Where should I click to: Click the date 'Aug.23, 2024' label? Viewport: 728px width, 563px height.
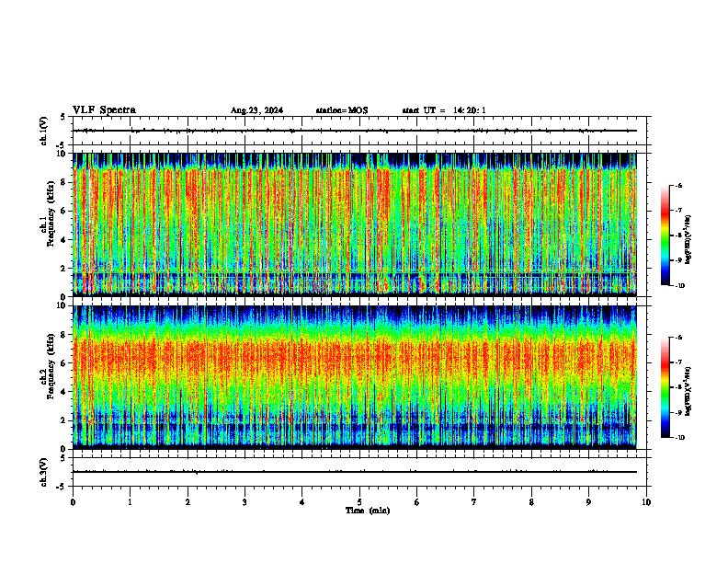256,110
